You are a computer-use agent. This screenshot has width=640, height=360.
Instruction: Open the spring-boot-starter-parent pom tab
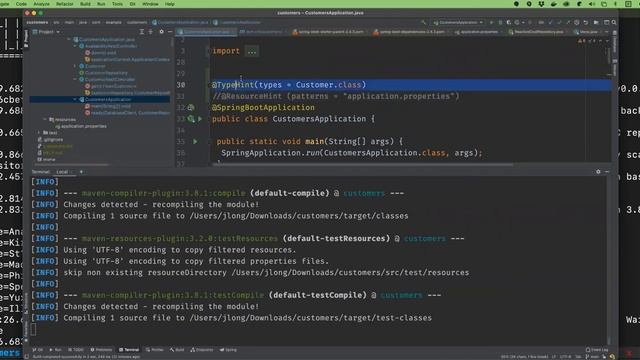click(330, 32)
